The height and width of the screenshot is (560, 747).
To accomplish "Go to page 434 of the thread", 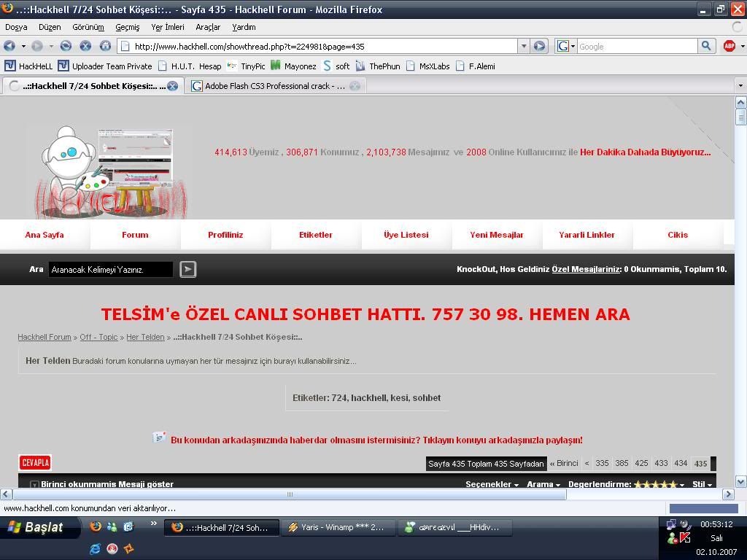I will click(681, 463).
